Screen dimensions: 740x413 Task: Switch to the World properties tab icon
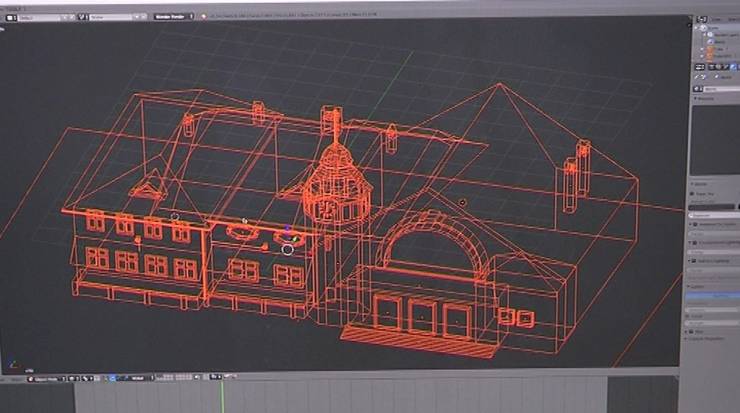pyautogui.click(x=733, y=67)
